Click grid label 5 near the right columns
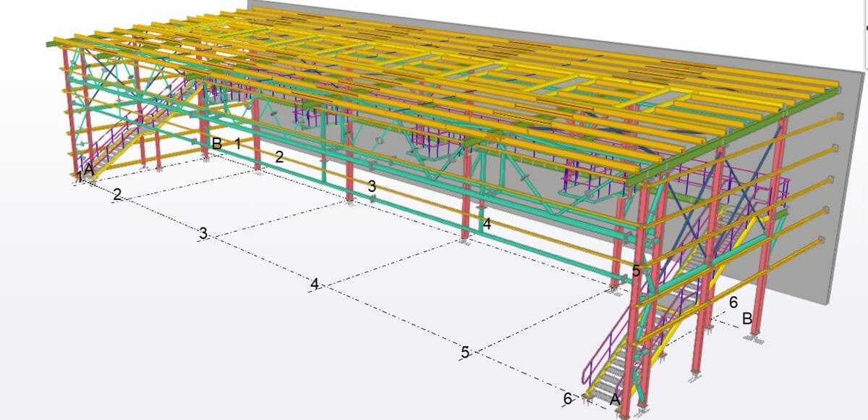This screenshot has width=868, height=420. click(636, 271)
